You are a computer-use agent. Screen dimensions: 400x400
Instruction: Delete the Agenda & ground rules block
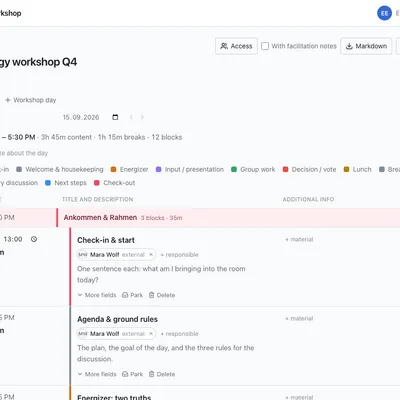tap(162, 374)
